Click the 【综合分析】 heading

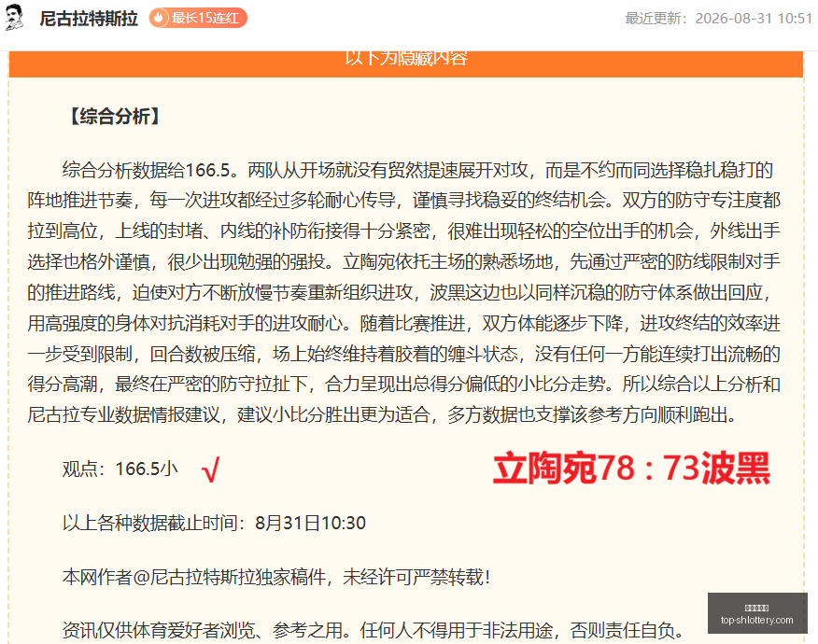[x=115, y=117]
